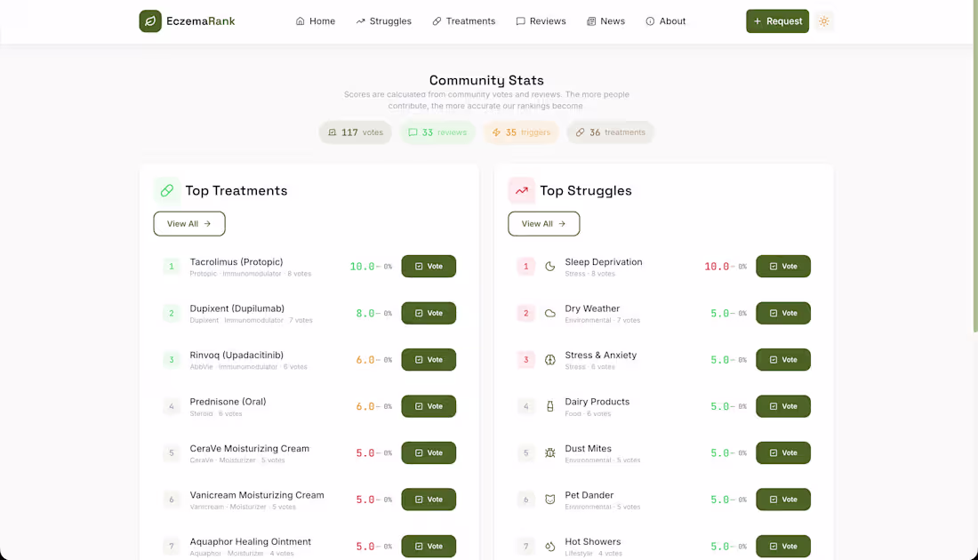Click View All under Top Treatments
The width and height of the screenshot is (978, 560).
pyautogui.click(x=189, y=224)
